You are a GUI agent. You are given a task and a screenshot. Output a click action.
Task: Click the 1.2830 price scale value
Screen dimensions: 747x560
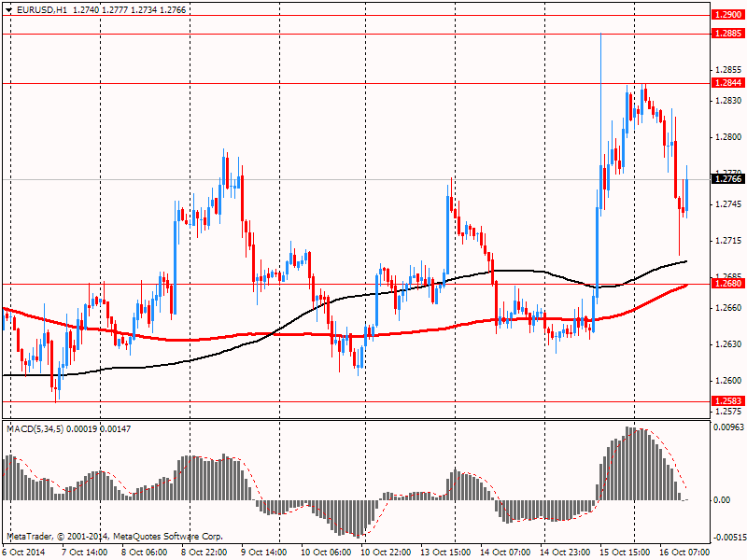pos(729,101)
